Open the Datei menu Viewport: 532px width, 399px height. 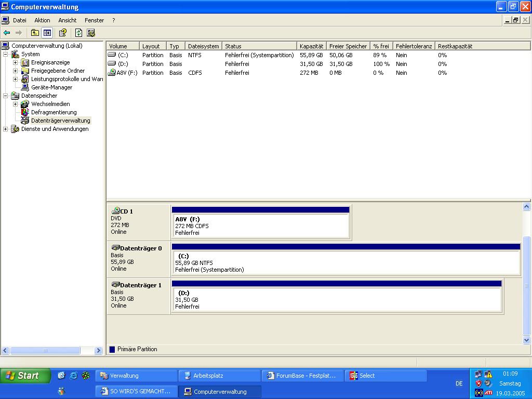(20, 20)
